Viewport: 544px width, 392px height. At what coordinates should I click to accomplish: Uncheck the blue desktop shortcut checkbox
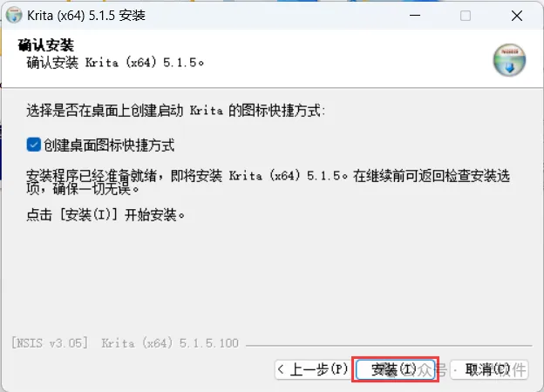[x=34, y=145]
